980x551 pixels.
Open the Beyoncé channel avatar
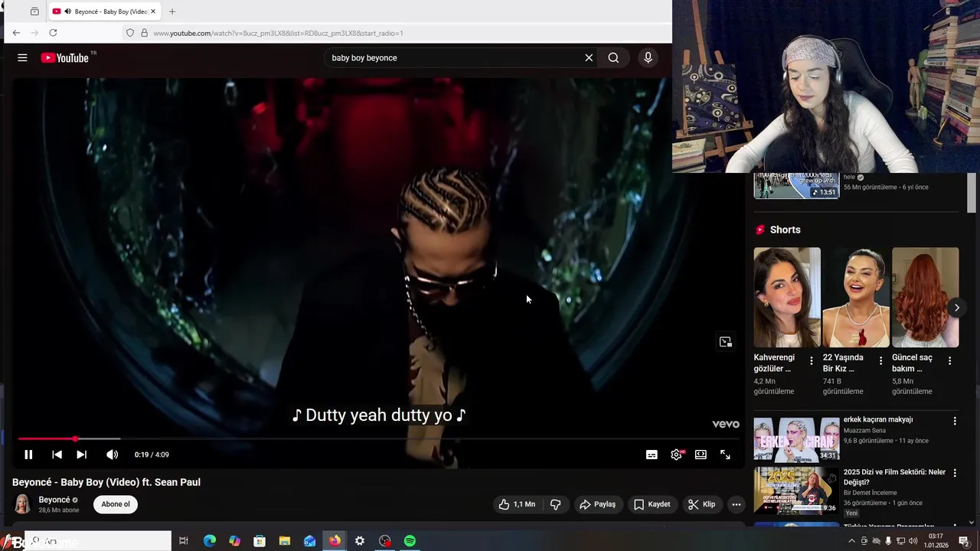(22, 504)
